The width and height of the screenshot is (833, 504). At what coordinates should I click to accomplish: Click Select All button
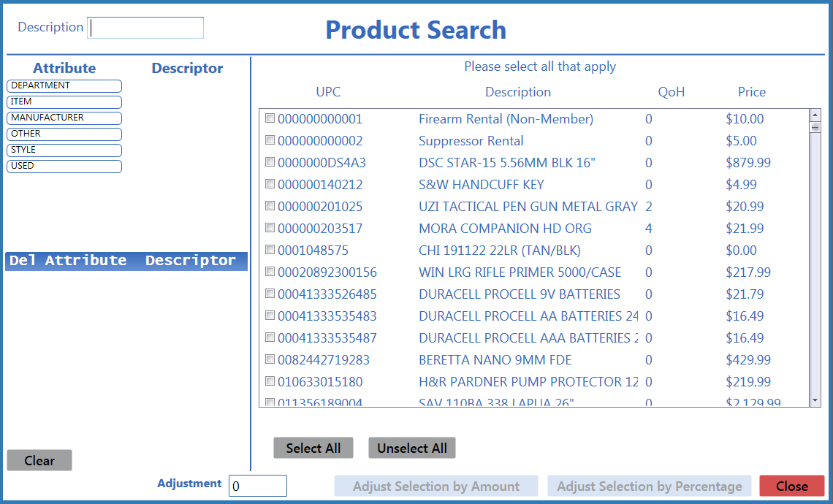click(313, 448)
